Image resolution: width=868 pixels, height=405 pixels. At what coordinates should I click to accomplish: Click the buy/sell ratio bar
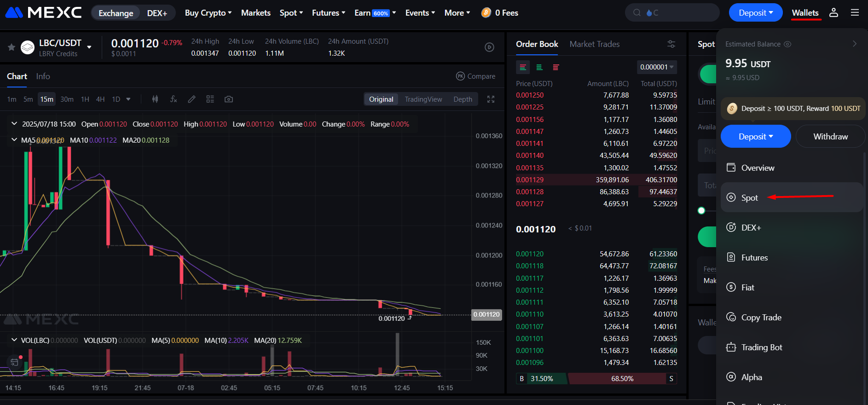pos(596,378)
